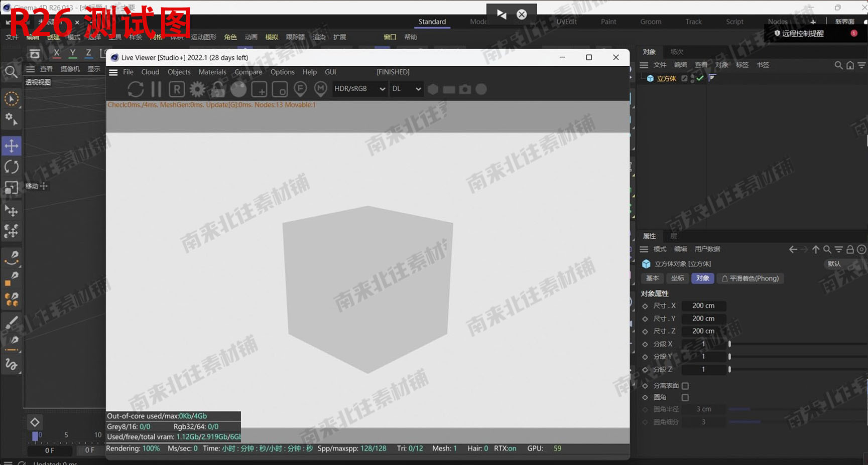Image resolution: width=868 pixels, height=465 pixels.
Task: Select the brush paint tool in left toolbar
Action: 12,323
